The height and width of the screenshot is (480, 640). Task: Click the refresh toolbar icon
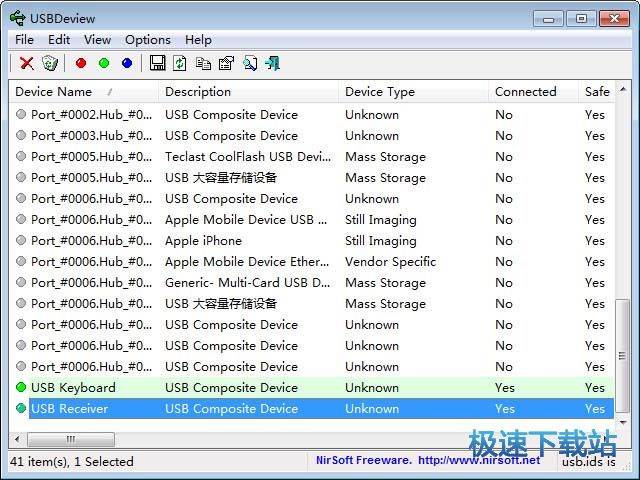180,63
